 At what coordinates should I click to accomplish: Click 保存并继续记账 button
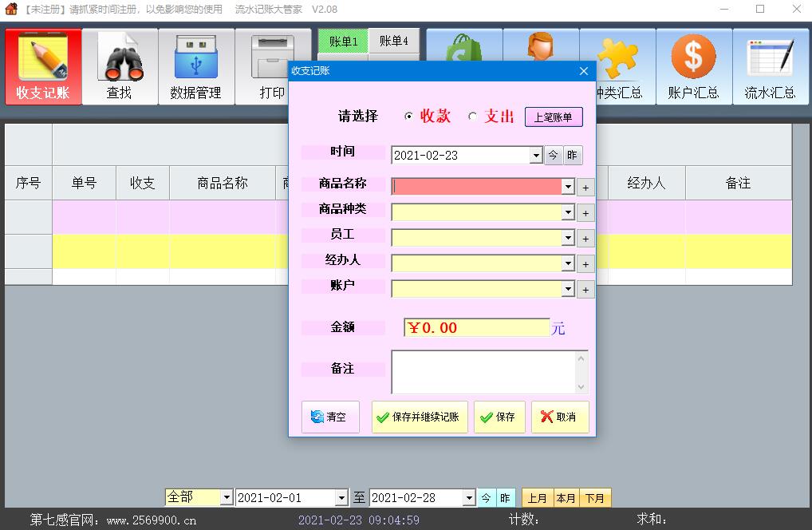pos(420,417)
